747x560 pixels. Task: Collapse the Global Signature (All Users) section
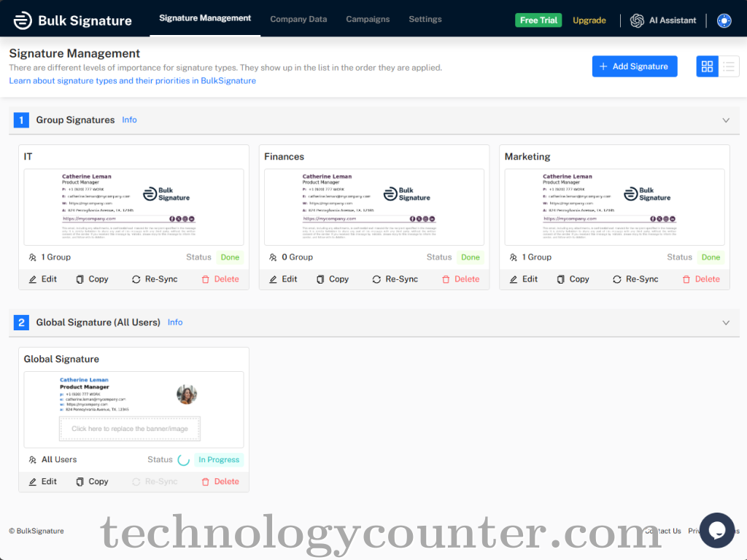click(x=726, y=323)
